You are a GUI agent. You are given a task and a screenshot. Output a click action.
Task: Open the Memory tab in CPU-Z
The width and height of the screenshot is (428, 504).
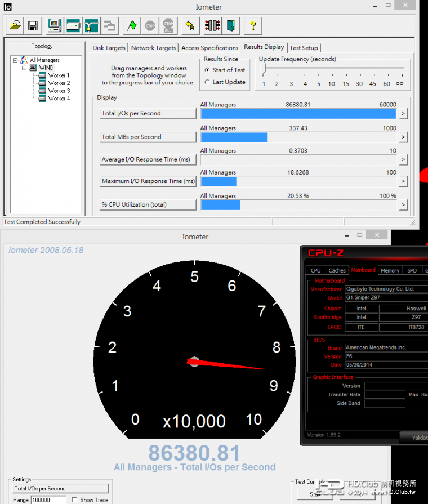(390, 271)
